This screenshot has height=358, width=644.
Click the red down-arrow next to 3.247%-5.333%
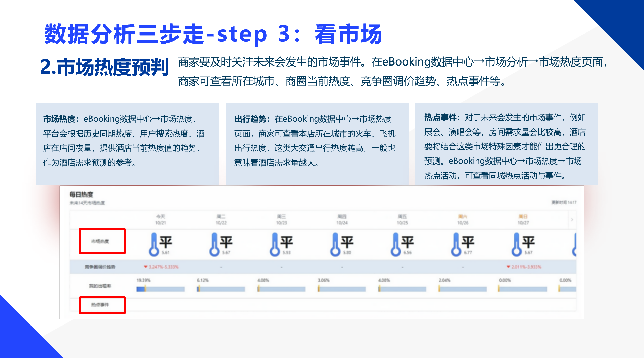pyautogui.click(x=145, y=267)
